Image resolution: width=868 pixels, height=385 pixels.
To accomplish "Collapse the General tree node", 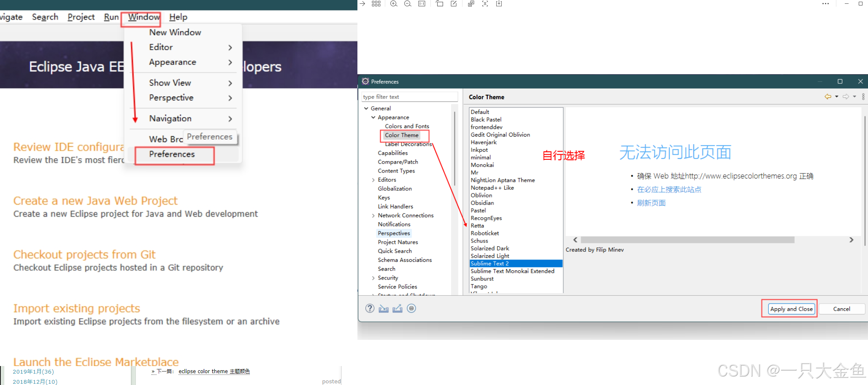I will pos(366,108).
